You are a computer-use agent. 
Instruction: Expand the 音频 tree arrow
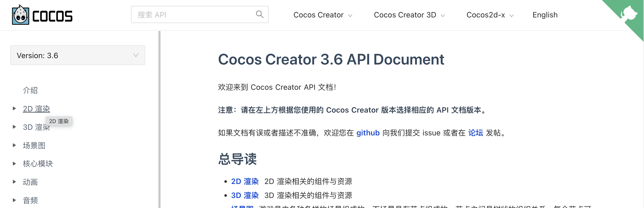coord(14,200)
